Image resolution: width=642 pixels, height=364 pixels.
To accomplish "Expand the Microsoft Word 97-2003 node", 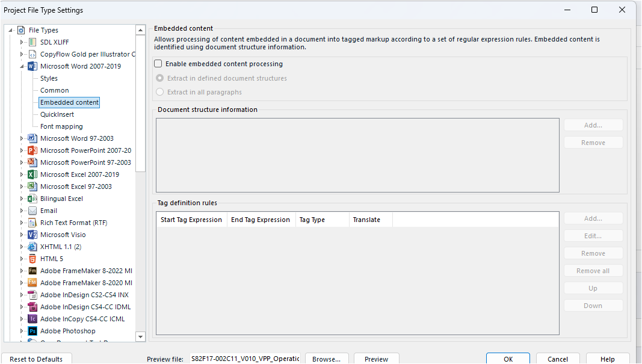I will click(x=21, y=138).
